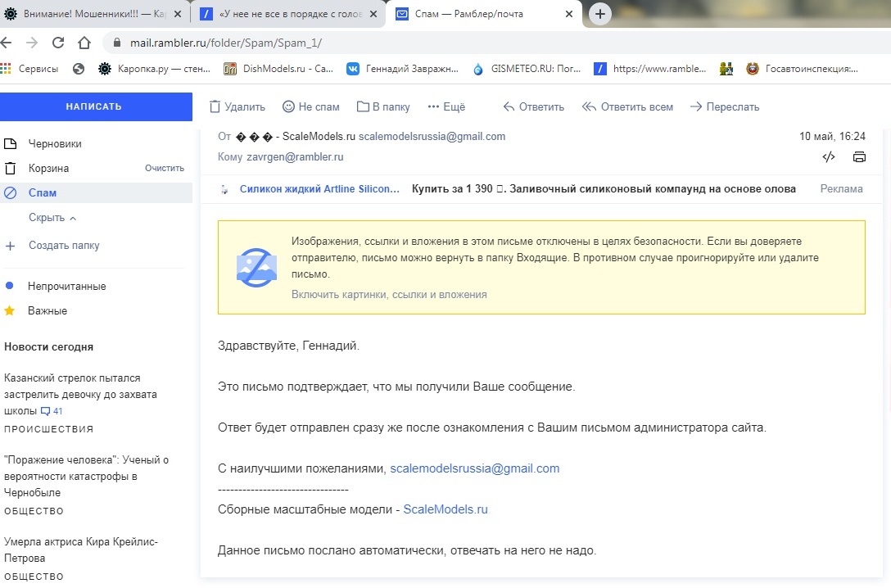Reply using the Ответить button
This screenshot has width=891, height=588.
pyautogui.click(x=533, y=106)
